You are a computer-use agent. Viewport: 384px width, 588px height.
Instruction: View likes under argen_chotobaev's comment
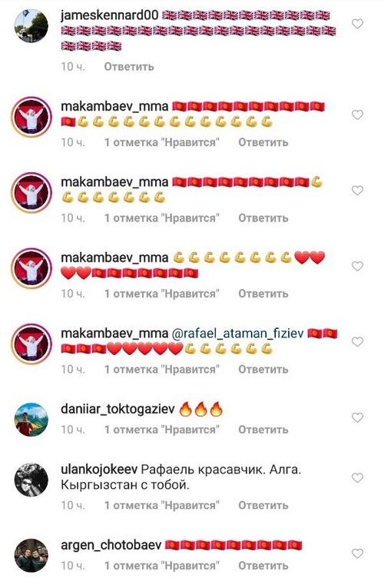[162, 566]
